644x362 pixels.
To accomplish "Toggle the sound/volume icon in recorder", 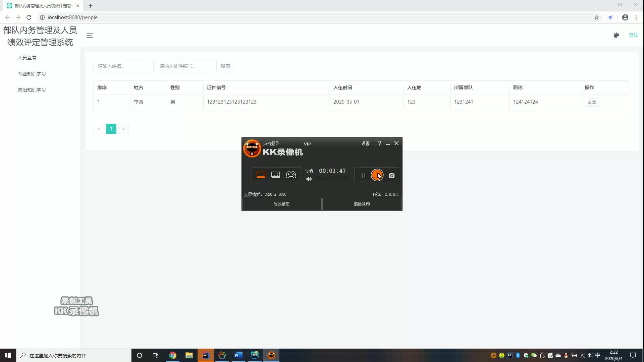I will [309, 179].
